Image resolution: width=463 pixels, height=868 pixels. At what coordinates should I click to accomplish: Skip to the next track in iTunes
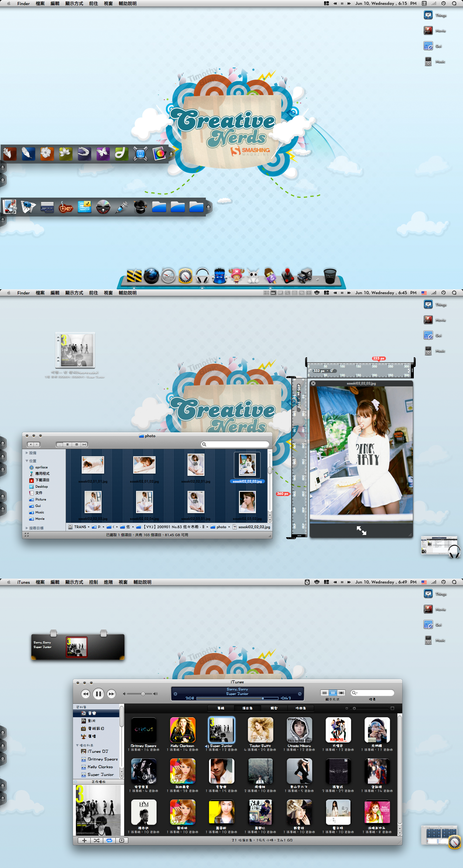[111, 694]
